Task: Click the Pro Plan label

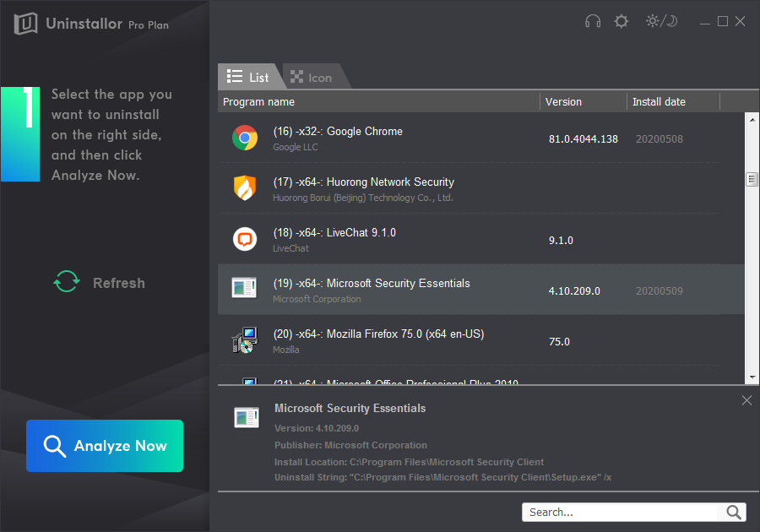Action: coord(149,25)
